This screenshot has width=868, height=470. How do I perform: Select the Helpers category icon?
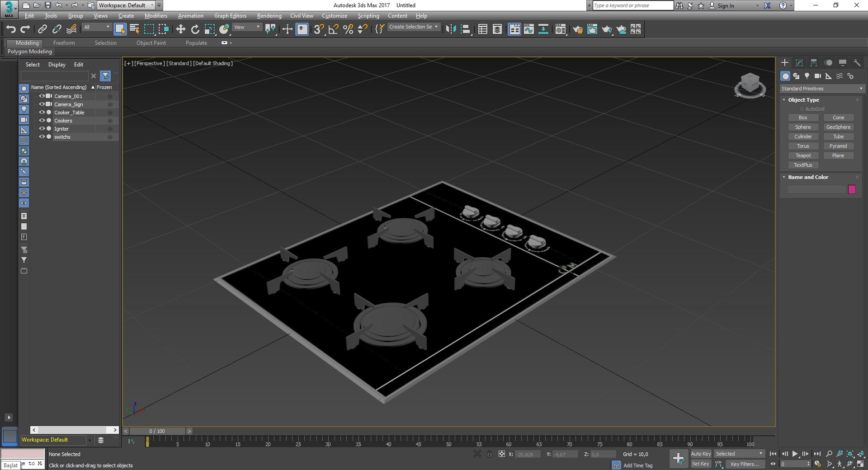point(829,76)
